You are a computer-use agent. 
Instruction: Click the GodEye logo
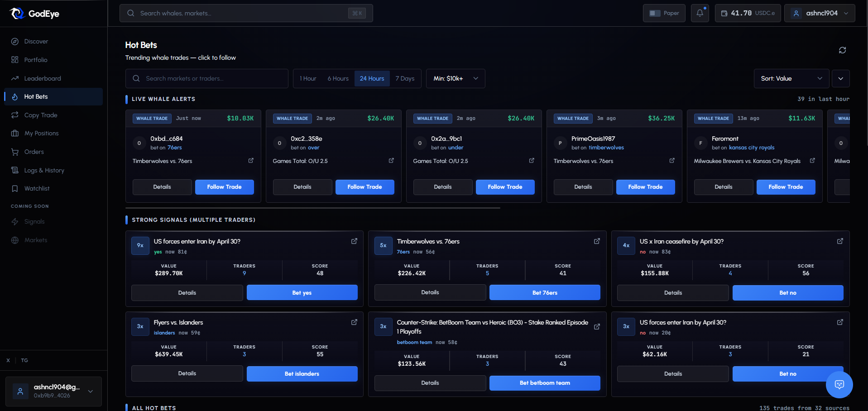coord(35,14)
